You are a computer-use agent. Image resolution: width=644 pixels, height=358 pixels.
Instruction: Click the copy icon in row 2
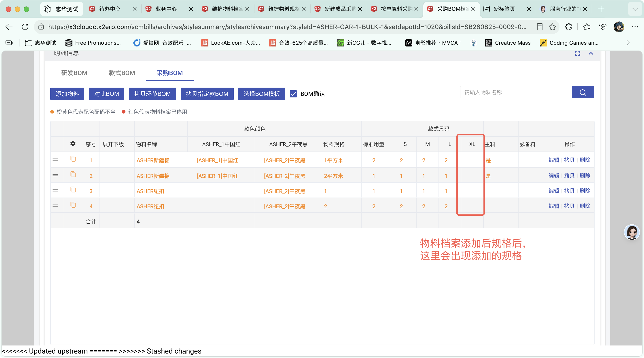(73, 174)
